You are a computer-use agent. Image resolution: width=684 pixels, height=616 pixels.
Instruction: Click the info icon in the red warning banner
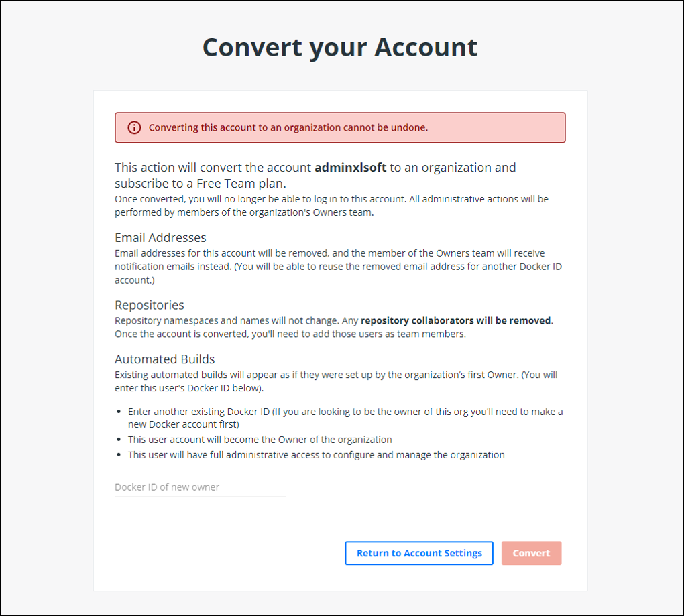tap(134, 128)
